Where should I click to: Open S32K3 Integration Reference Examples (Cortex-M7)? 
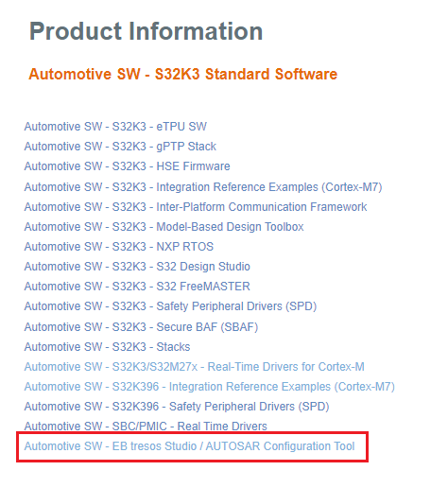pyautogui.click(x=203, y=187)
